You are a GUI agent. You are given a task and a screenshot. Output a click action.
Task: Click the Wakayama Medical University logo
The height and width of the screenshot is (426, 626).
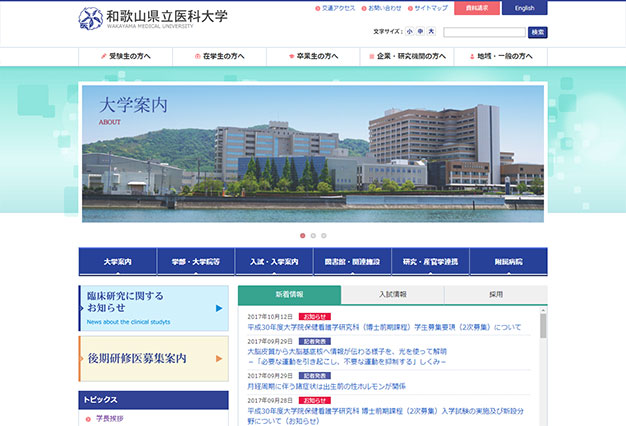153,18
